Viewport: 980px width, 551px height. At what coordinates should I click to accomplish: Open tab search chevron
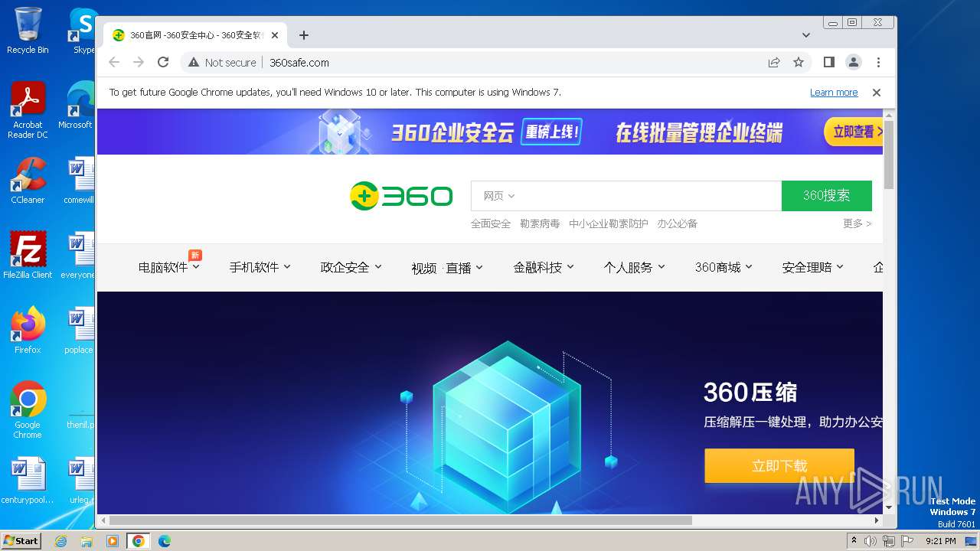(x=806, y=35)
